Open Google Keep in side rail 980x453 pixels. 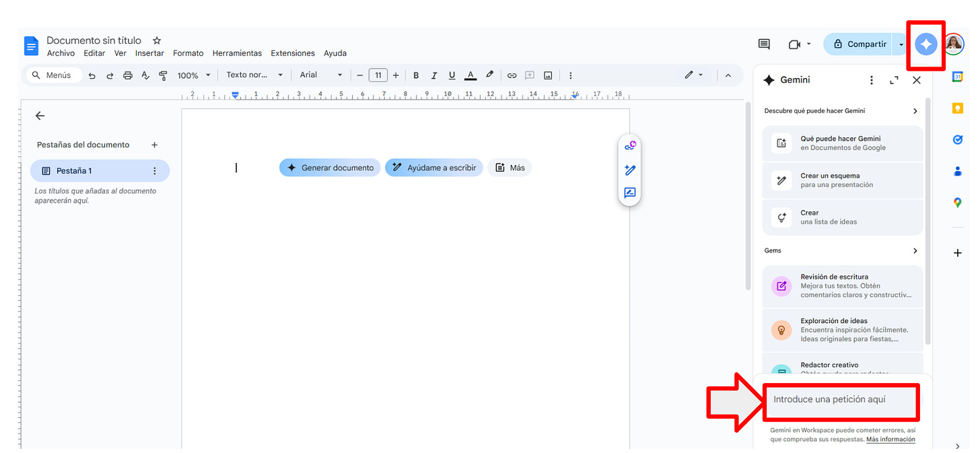[x=957, y=108]
